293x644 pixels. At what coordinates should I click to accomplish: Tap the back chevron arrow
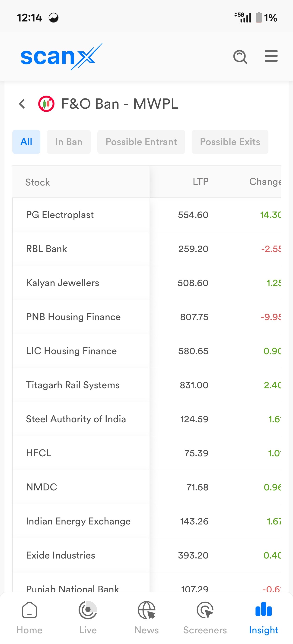point(22,104)
